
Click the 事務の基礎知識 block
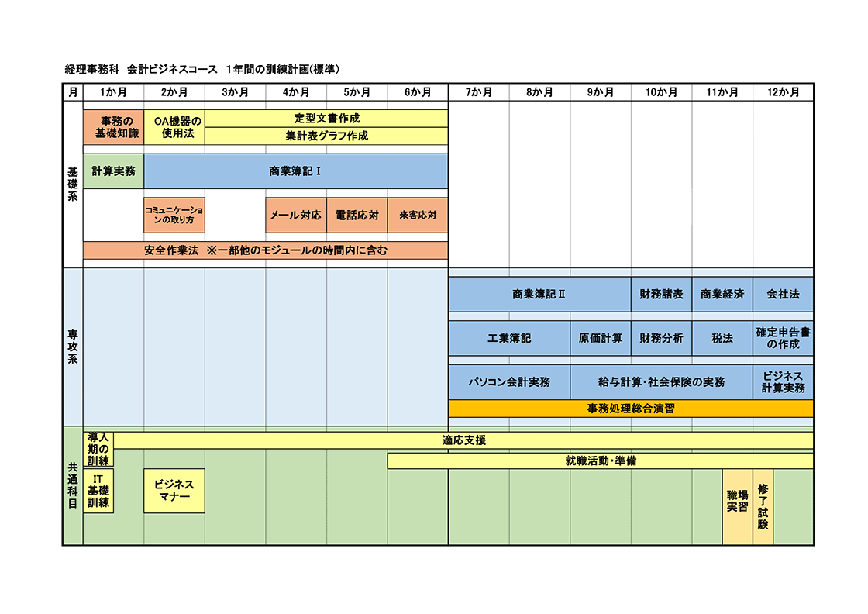click(x=113, y=127)
